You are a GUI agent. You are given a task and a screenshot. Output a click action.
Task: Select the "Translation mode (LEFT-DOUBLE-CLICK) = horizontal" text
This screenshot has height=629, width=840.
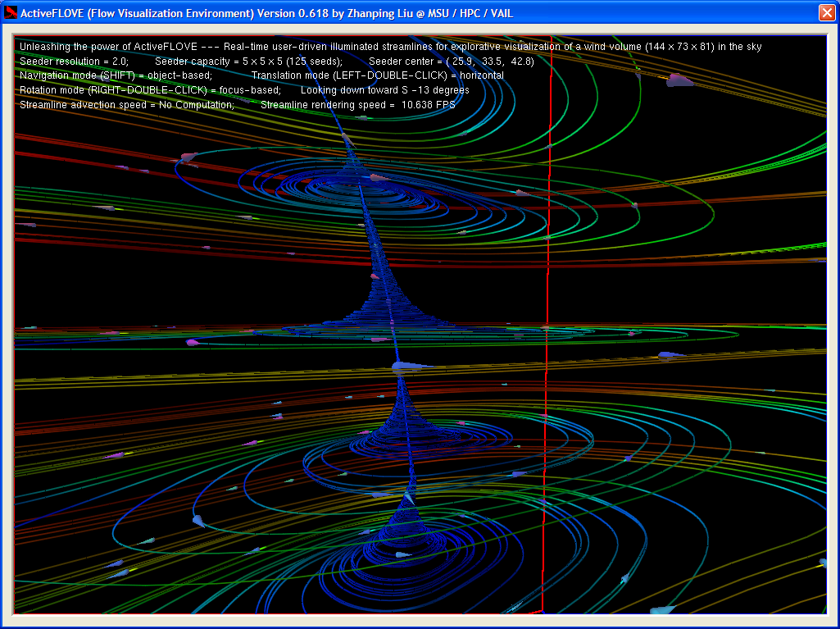pyautogui.click(x=378, y=75)
